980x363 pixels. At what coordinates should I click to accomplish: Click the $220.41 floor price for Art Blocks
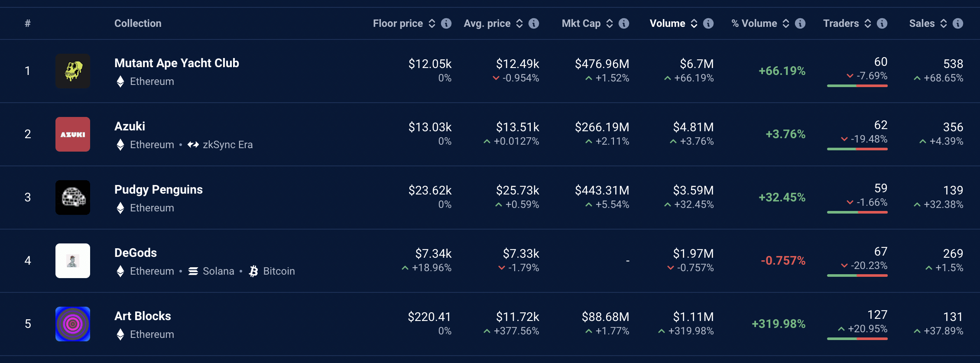(429, 317)
